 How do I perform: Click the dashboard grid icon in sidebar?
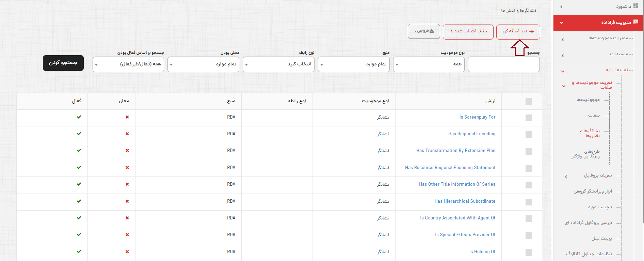[635, 6]
